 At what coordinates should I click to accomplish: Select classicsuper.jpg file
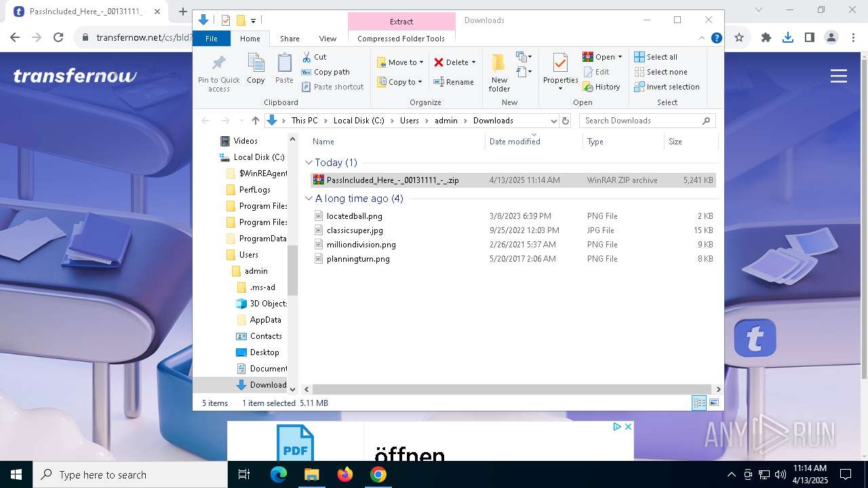(355, 230)
